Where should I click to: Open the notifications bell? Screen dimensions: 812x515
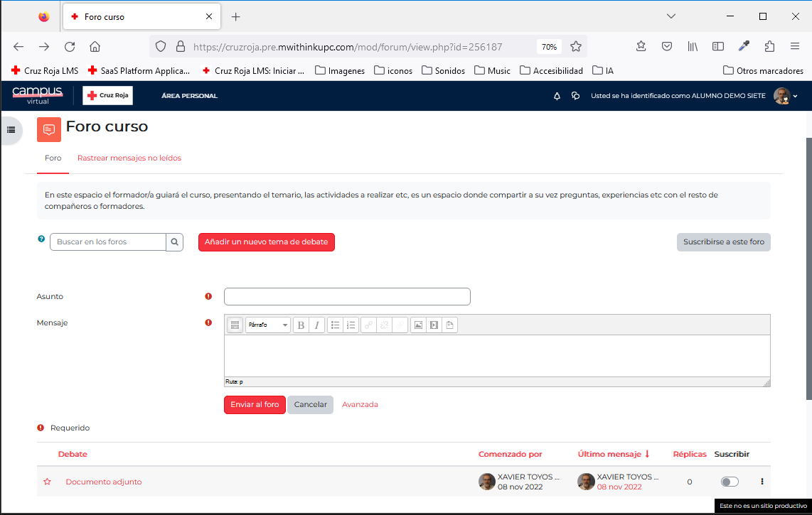tap(557, 96)
